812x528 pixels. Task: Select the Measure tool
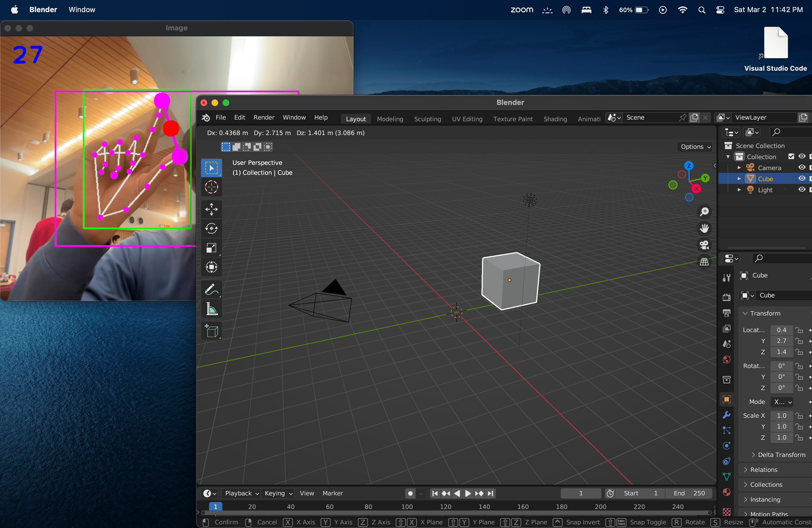click(211, 309)
